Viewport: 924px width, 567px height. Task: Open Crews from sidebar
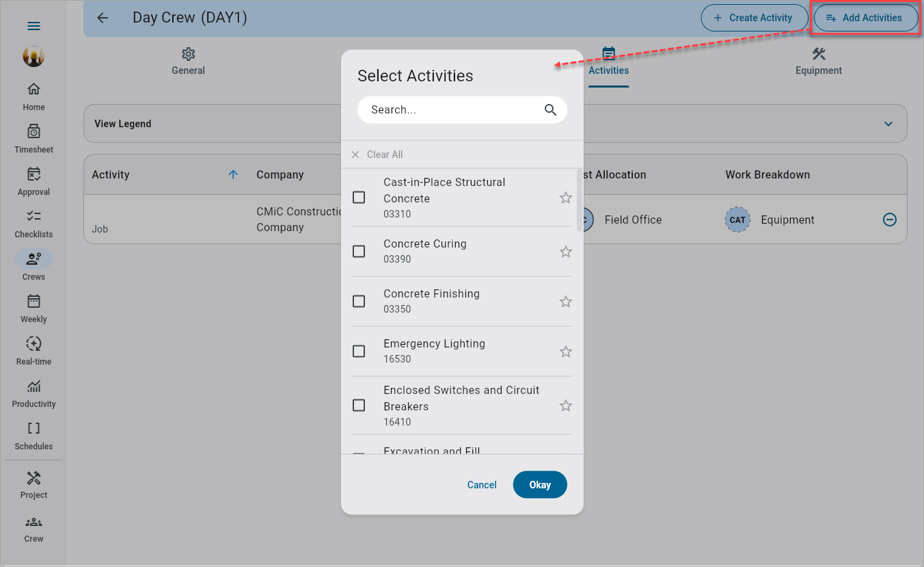pos(33,266)
